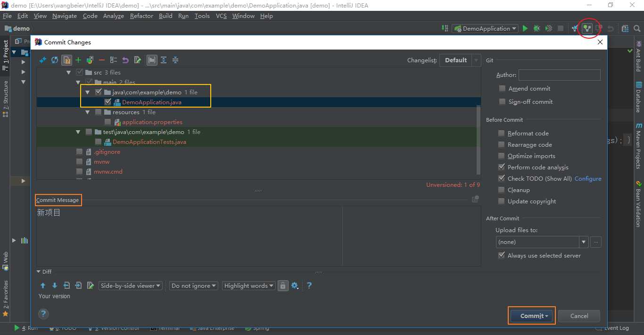
Task: Click the Compare Next File icon
Action: [78, 285]
